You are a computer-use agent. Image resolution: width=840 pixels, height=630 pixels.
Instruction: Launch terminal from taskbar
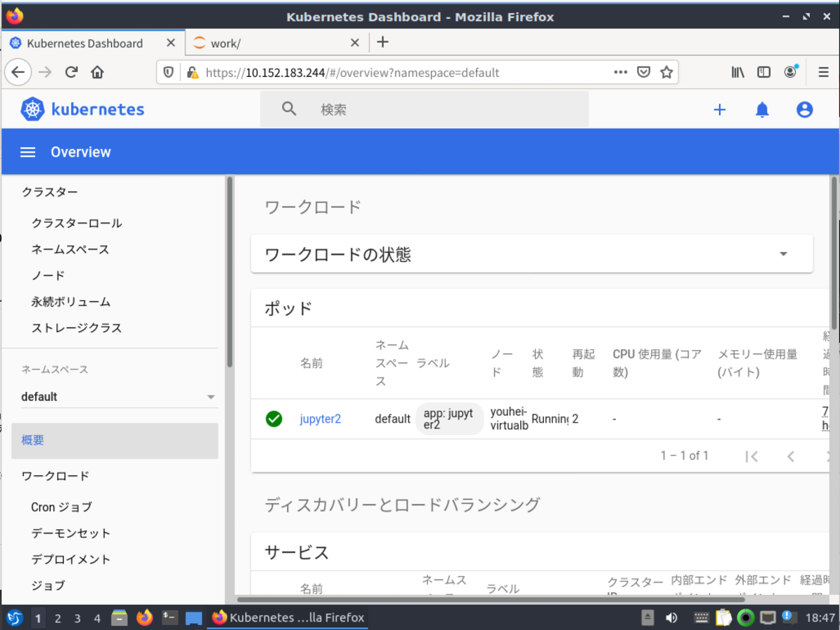(169, 617)
